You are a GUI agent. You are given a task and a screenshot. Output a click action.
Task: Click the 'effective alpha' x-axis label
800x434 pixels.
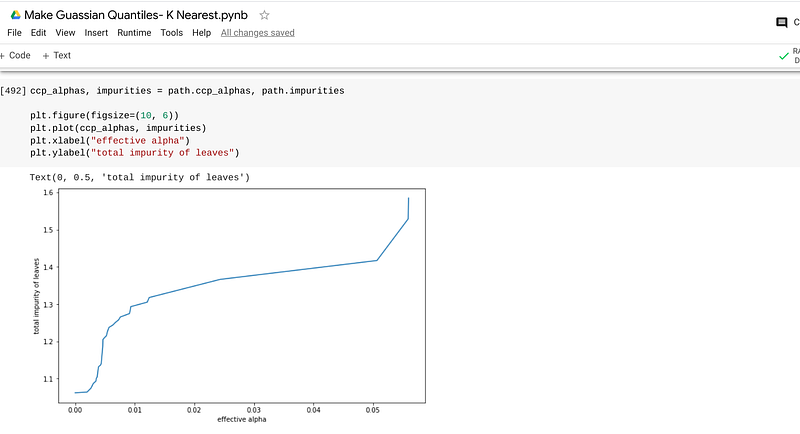click(242, 419)
